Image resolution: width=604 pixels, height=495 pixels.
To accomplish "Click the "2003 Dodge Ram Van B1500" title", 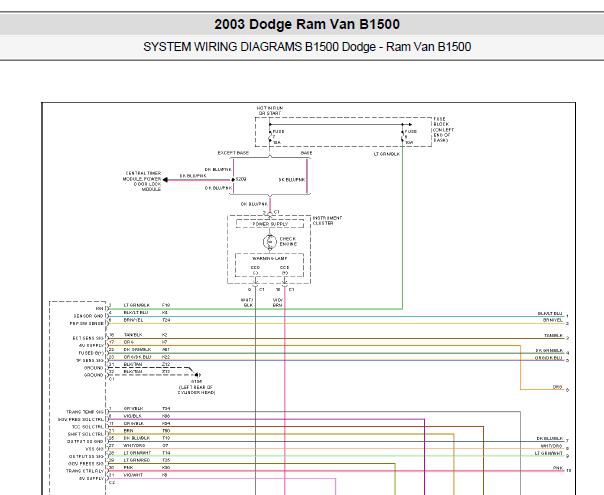I will coord(307,24).
